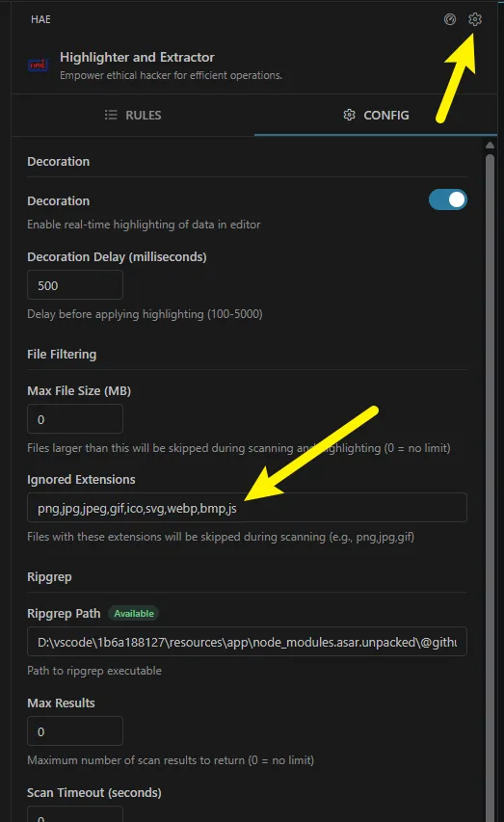Toggle the Decoration switch off
The width and height of the screenshot is (504, 822).
coord(448,199)
